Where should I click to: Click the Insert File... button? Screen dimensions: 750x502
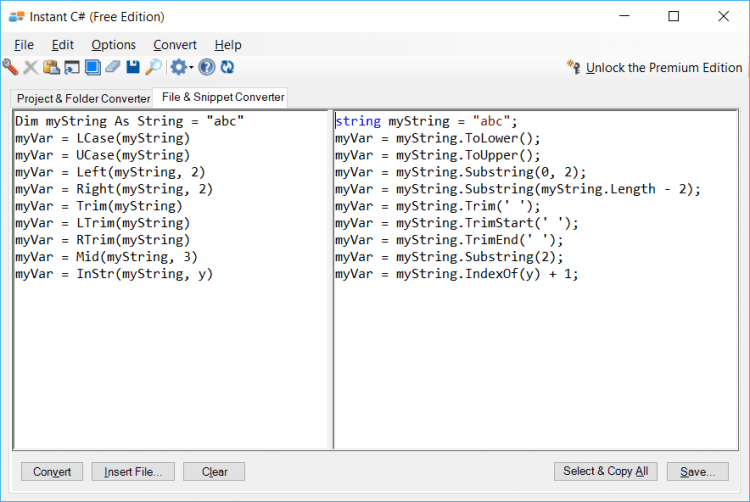pos(133,471)
